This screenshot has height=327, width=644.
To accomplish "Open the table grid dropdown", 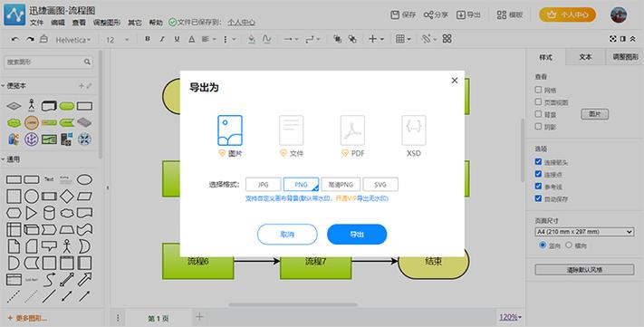I will click(x=403, y=39).
